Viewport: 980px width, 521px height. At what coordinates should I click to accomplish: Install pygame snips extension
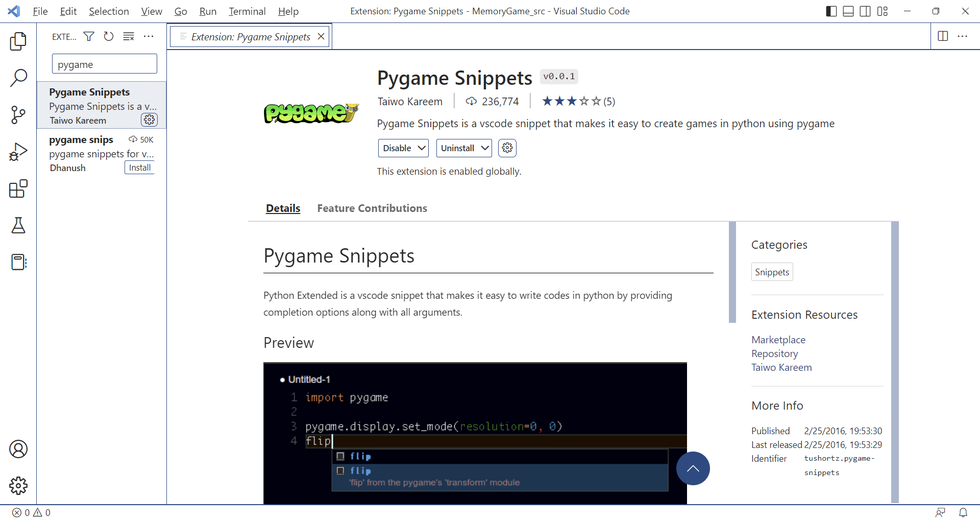tap(139, 168)
